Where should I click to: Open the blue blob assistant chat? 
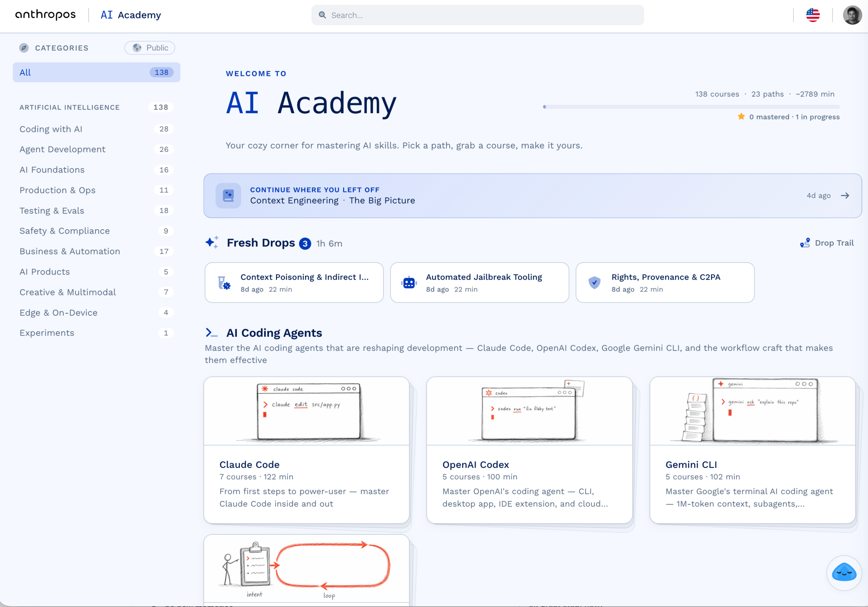click(x=844, y=573)
